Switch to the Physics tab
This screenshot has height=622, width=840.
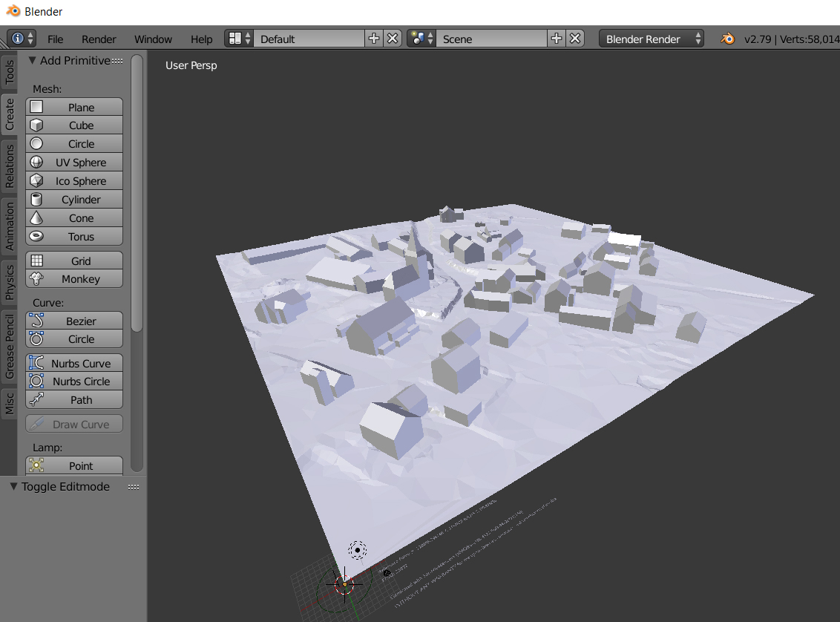tap(10, 282)
